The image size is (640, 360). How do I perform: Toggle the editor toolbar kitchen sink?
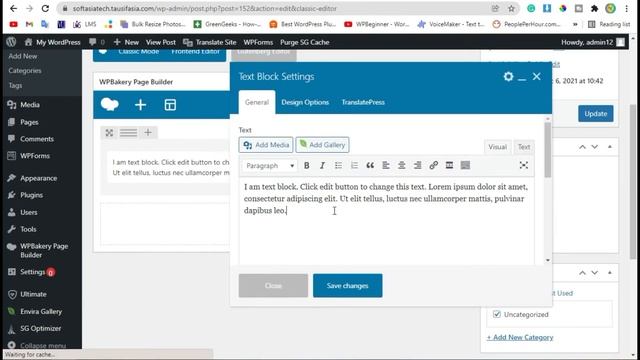point(465,165)
